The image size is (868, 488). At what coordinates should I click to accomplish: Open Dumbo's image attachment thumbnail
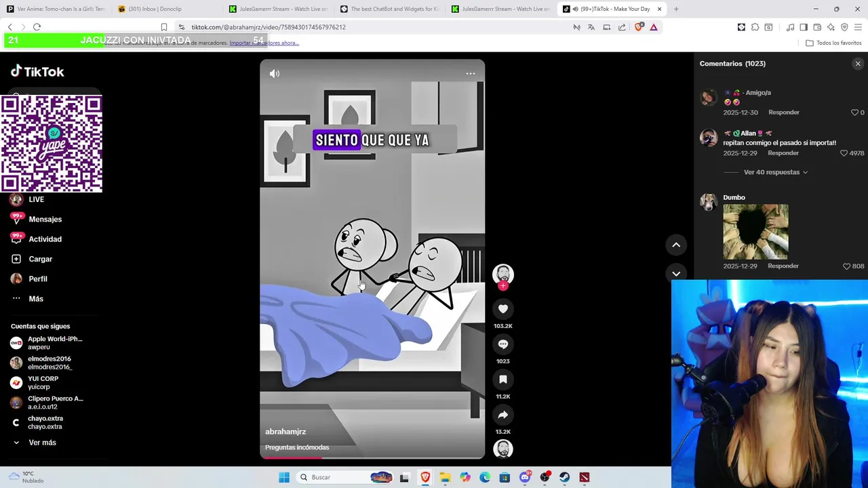click(x=755, y=232)
